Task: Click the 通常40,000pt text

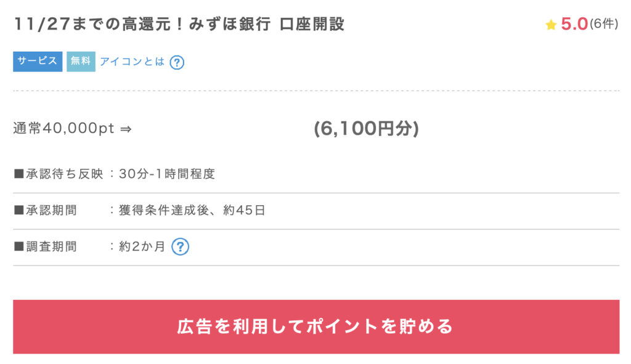Action: point(63,129)
